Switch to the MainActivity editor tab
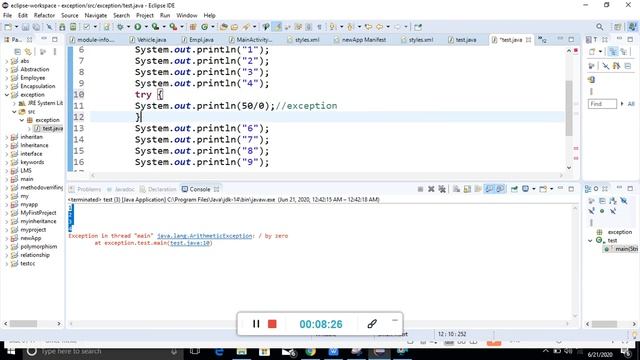 [x=250, y=40]
